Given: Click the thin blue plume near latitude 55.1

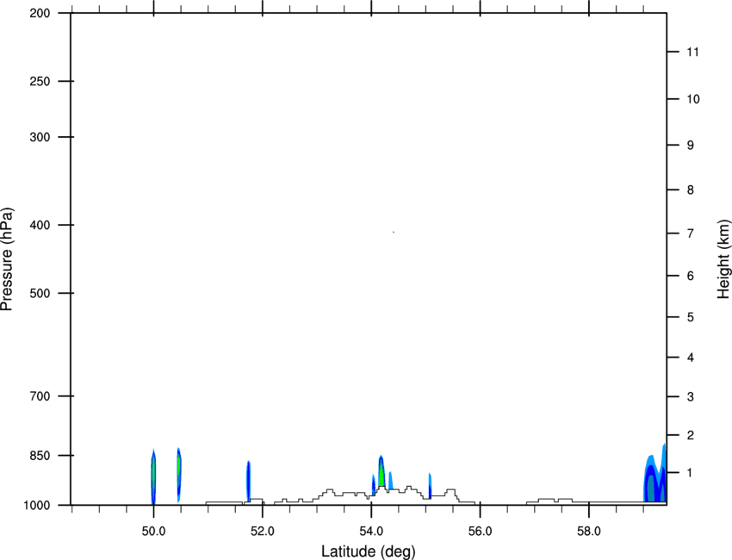Looking at the screenshot, I should click(x=430, y=486).
